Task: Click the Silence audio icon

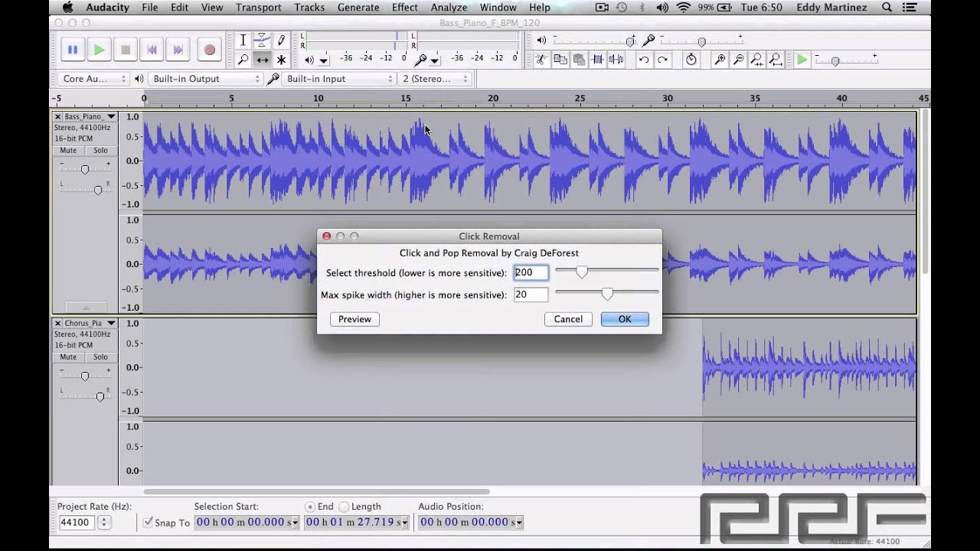Action: pos(616,60)
